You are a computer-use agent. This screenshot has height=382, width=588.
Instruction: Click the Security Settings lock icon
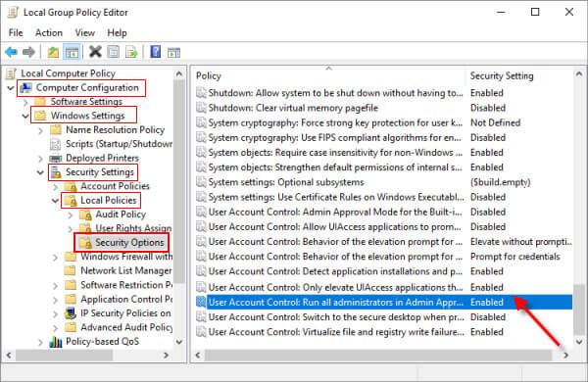point(56,172)
